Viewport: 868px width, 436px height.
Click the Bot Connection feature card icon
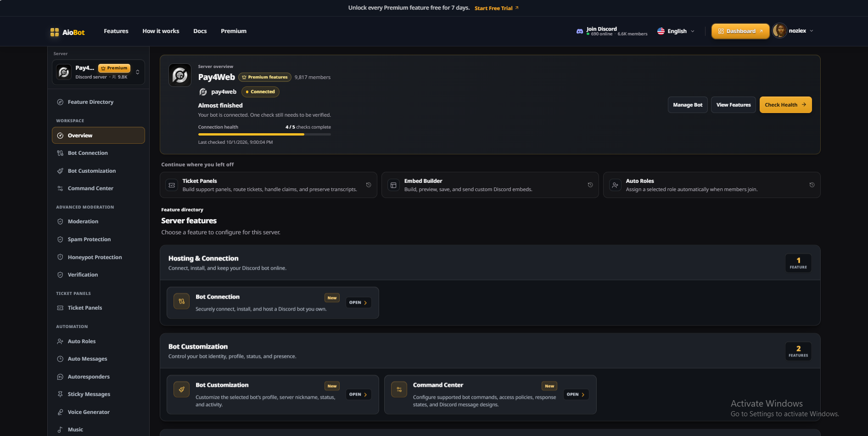pos(182,301)
